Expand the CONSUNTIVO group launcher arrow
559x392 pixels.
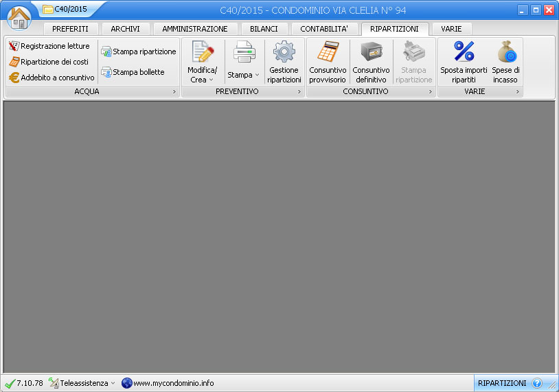click(x=431, y=91)
